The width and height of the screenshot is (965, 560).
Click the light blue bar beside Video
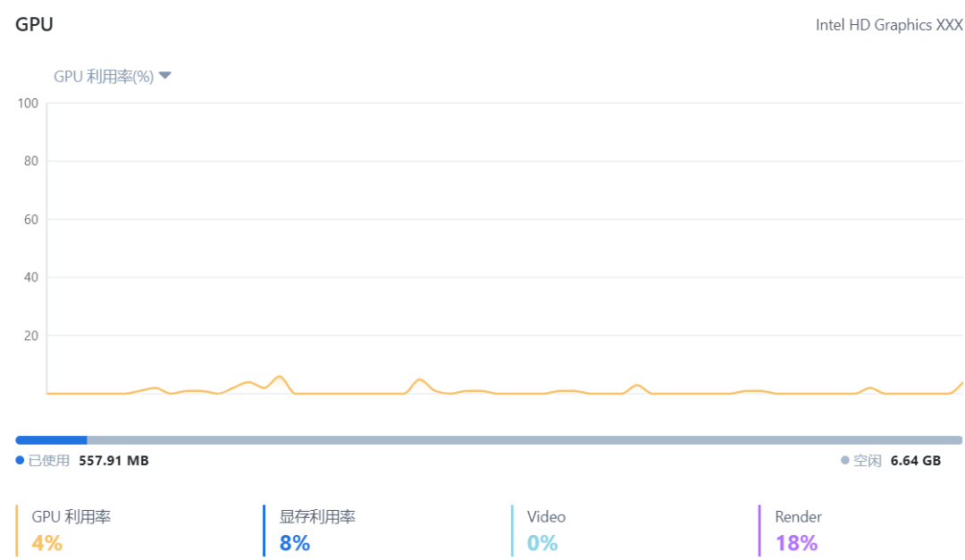[x=512, y=530]
